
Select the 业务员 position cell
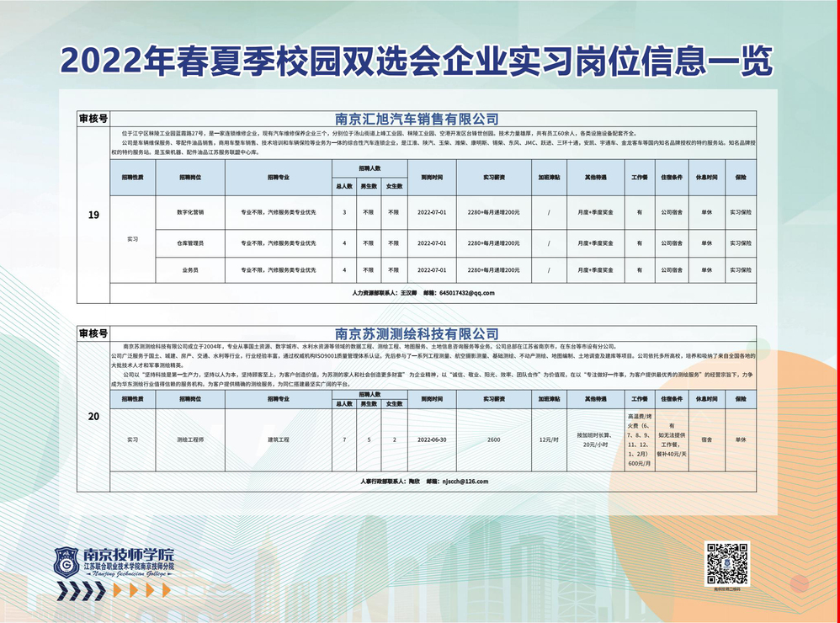[189, 270]
